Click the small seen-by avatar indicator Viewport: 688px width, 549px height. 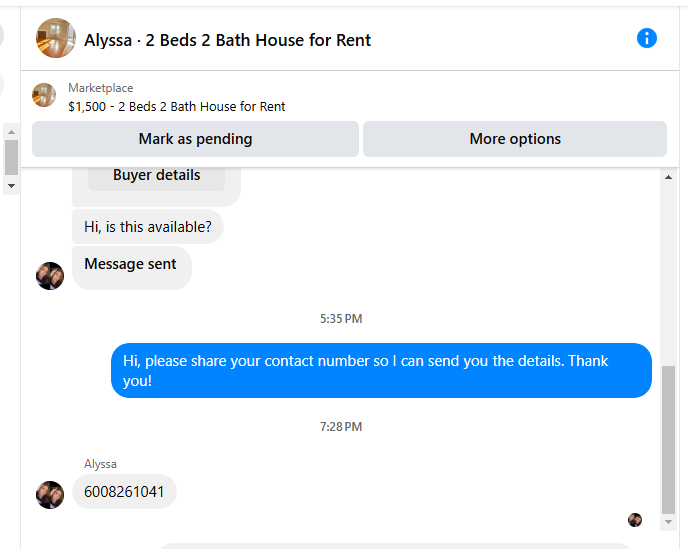pos(635,520)
